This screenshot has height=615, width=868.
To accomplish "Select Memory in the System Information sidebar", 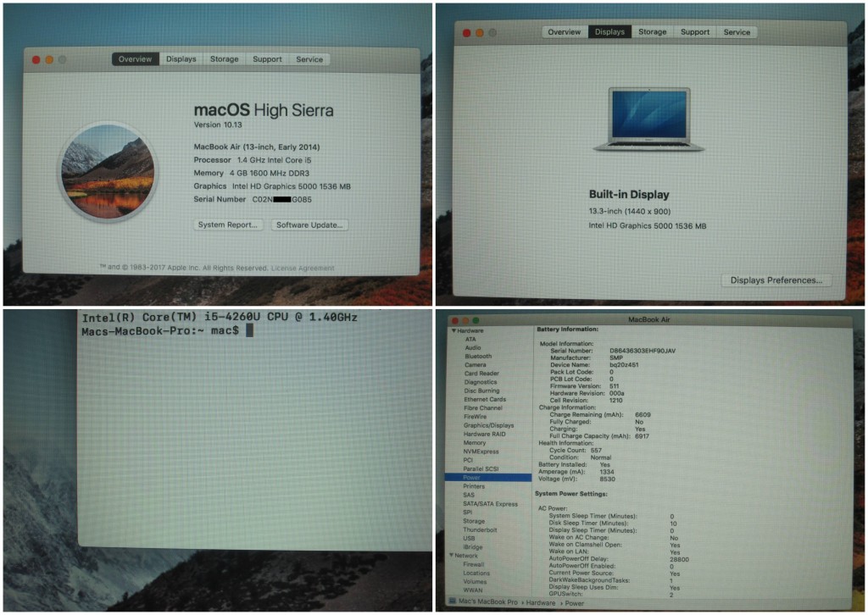I will pos(475,443).
